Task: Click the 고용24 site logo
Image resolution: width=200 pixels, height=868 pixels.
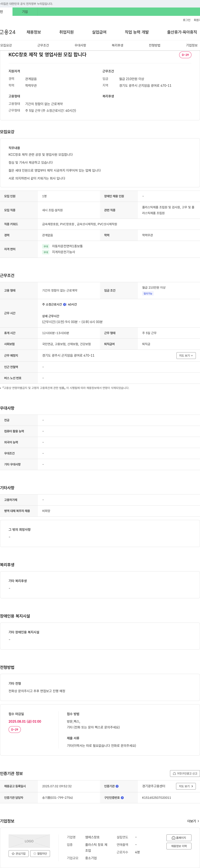Action: pos(7,32)
